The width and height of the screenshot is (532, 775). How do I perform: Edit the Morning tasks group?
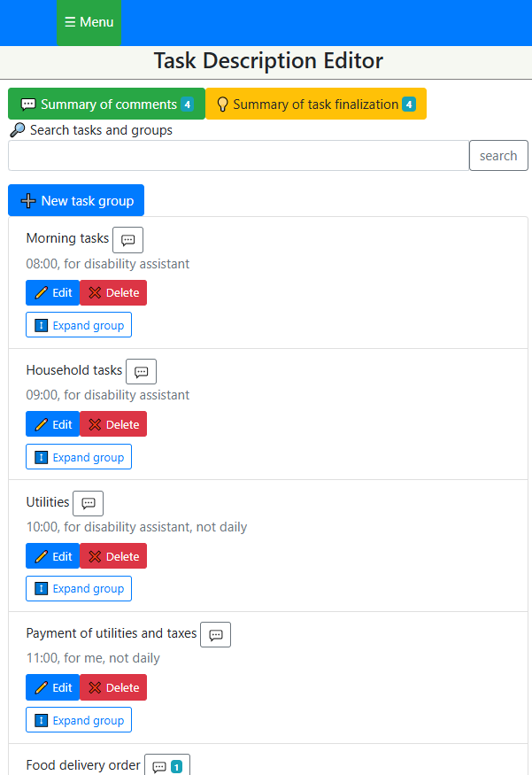52,293
